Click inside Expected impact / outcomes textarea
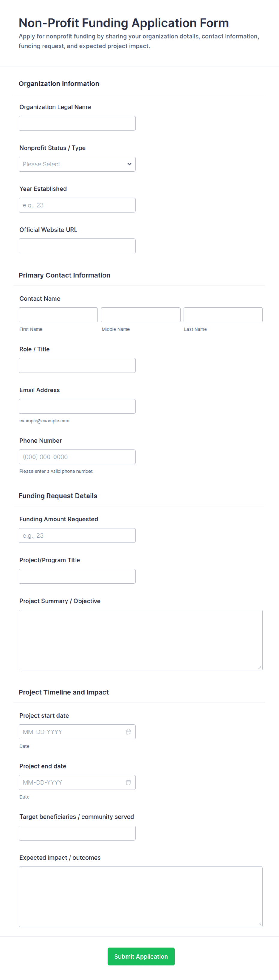This screenshot has height=980, width=279. [x=140, y=896]
